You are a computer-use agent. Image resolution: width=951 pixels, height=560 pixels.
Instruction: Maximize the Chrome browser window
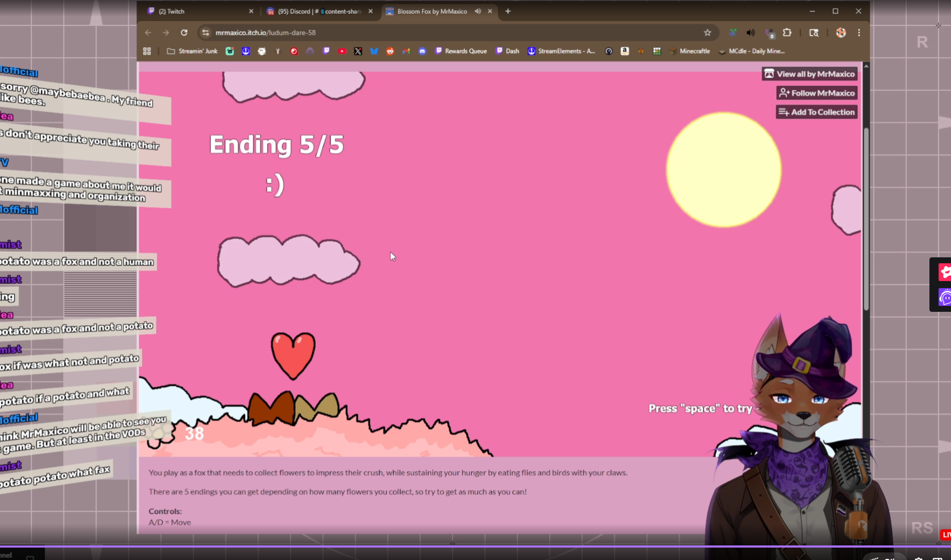[836, 11]
